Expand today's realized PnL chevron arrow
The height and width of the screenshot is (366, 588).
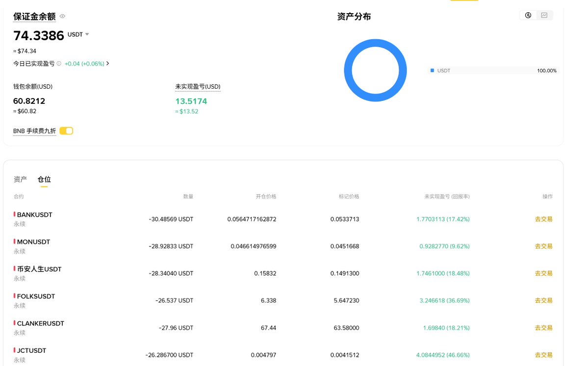tap(108, 64)
